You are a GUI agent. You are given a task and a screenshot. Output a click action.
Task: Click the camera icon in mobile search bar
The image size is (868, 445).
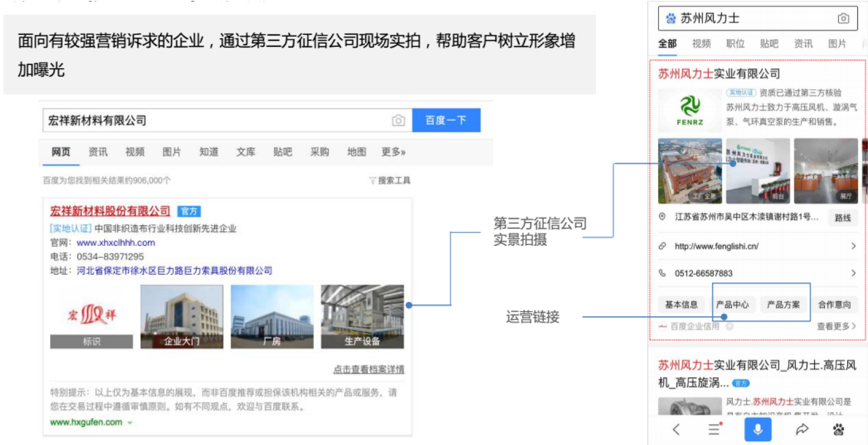(x=843, y=19)
